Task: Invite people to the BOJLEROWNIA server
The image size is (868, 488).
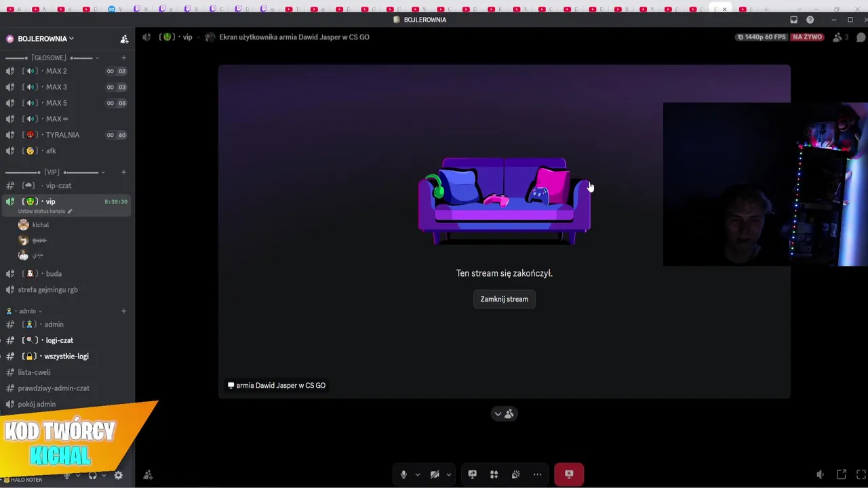Action: point(124,39)
